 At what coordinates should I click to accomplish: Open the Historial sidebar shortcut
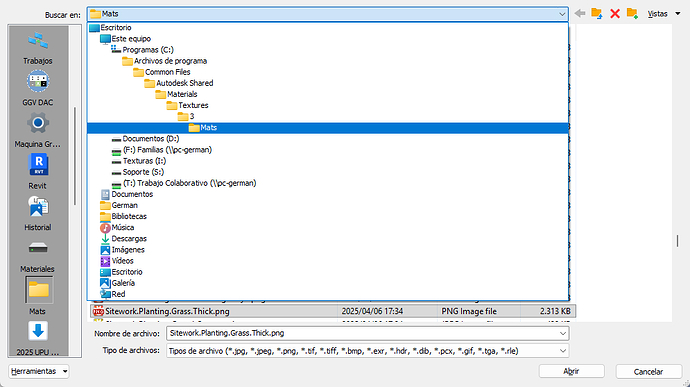[x=38, y=214]
